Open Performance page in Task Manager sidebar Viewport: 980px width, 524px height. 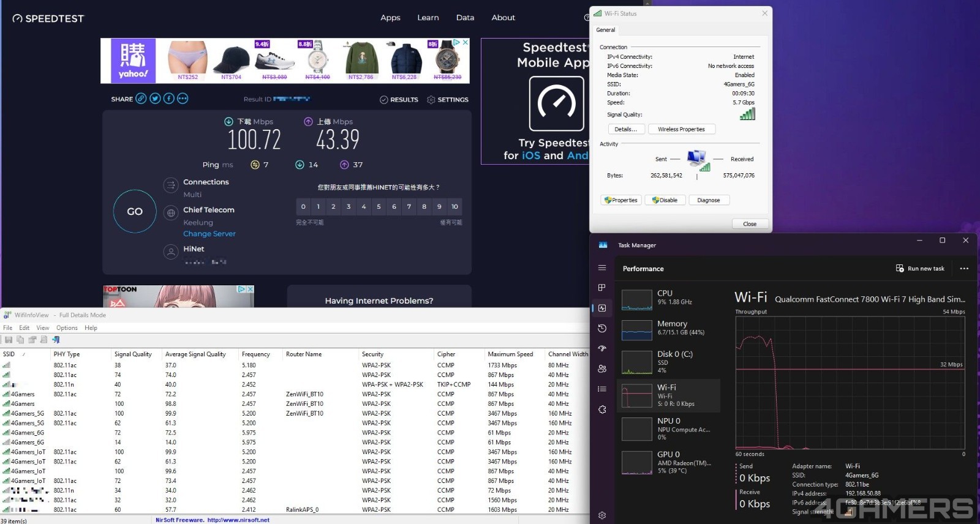point(602,308)
